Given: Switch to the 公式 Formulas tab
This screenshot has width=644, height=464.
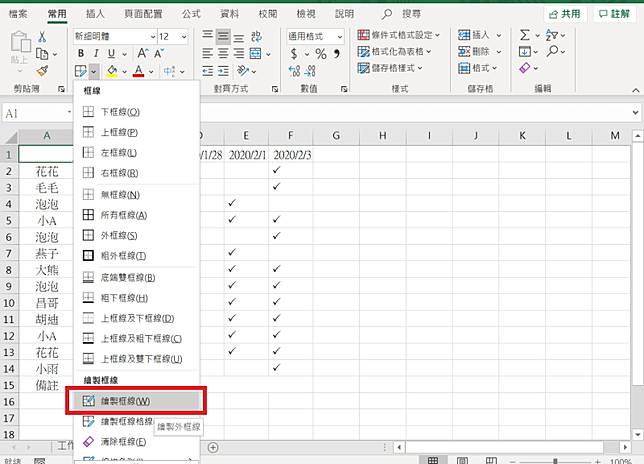Looking at the screenshot, I should pos(191,14).
